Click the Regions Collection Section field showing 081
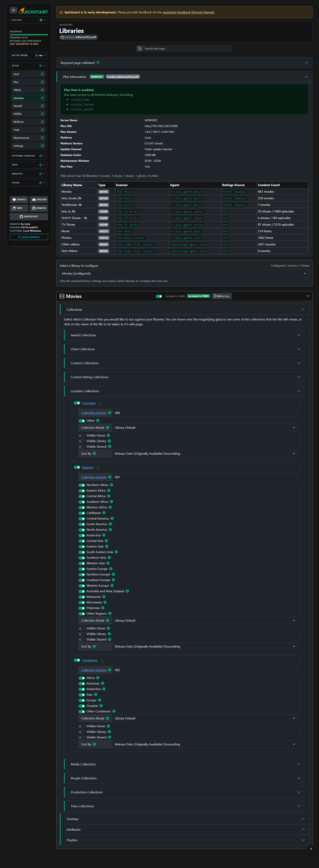319x868 pixels. [205, 477]
